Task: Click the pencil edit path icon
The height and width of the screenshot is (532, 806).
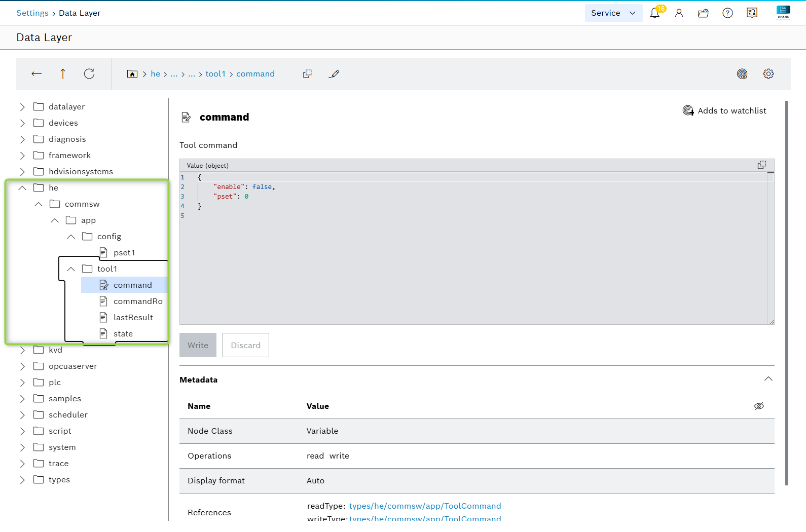Action: point(334,74)
